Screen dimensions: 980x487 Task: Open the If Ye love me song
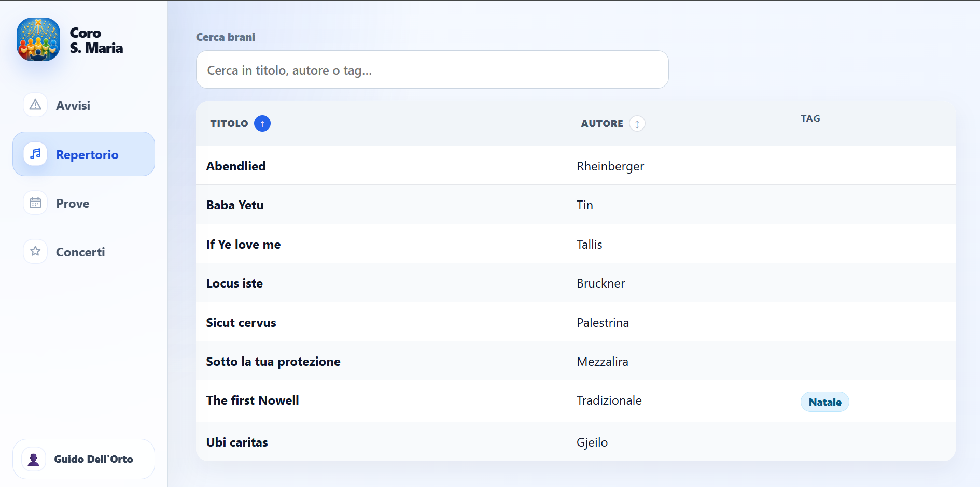(243, 245)
